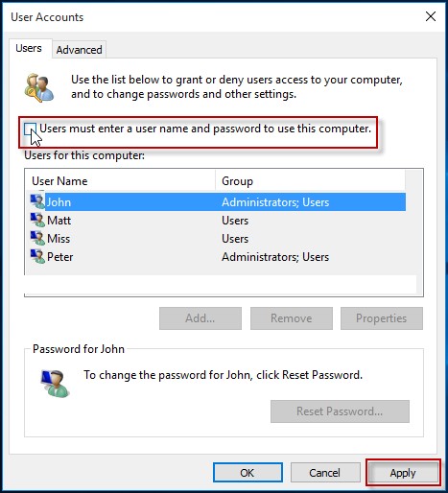This screenshot has height=493, width=448.
Task: Click John's user account icon
Action: pyautogui.click(x=37, y=201)
